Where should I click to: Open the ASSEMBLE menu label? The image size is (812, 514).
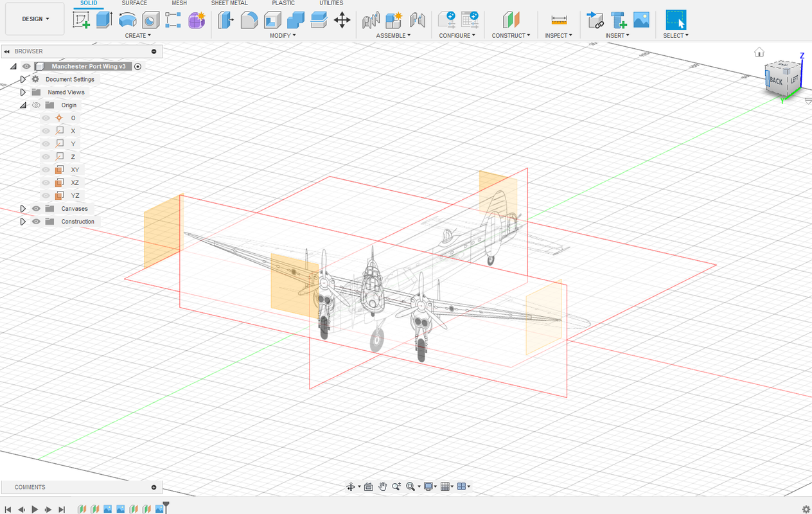(394, 35)
